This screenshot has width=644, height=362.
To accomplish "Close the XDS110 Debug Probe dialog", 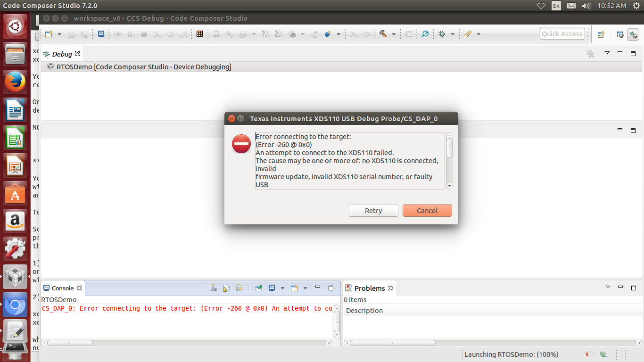I will [231, 118].
